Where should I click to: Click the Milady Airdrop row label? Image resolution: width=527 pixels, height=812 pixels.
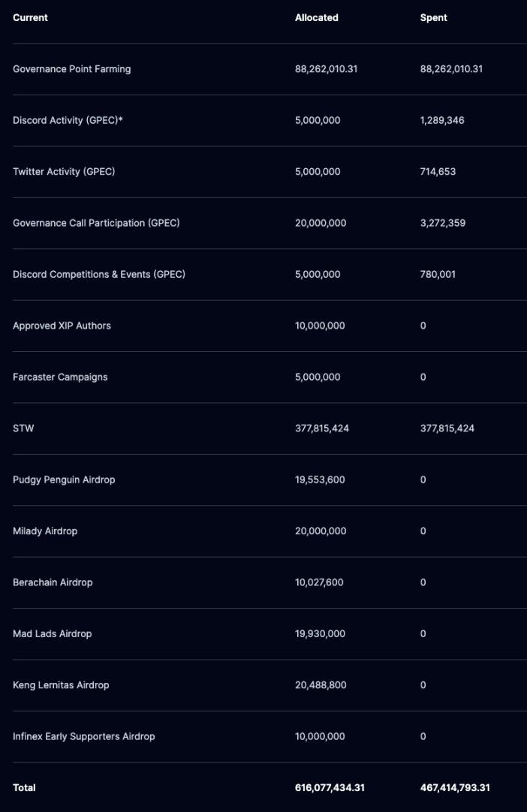tap(45, 531)
